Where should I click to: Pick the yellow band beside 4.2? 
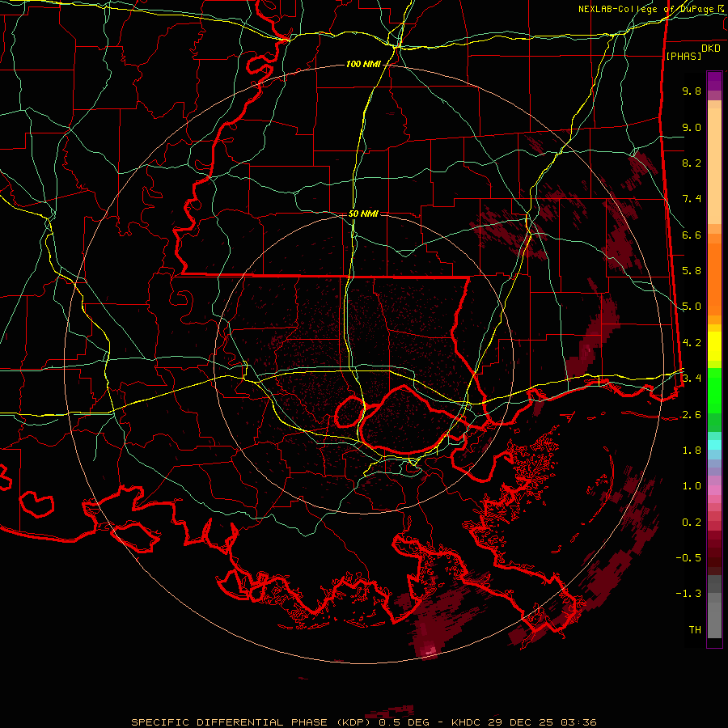click(x=714, y=346)
